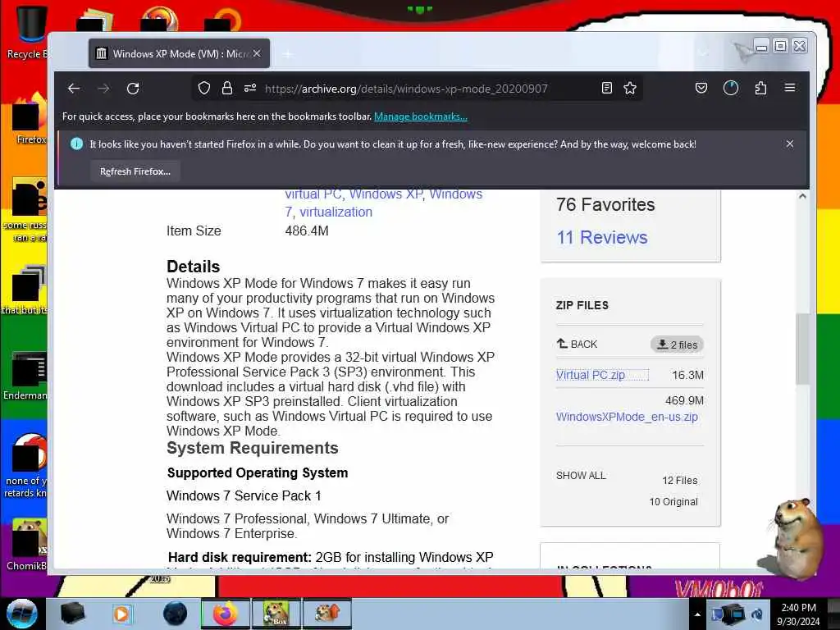
Task: Select the Item Size value 486.4M
Action: click(x=307, y=231)
